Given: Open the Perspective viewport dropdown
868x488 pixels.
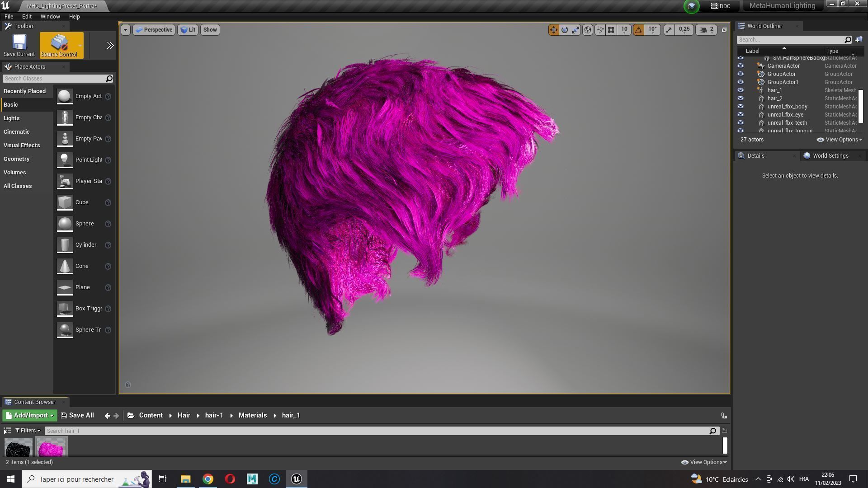Looking at the screenshot, I should tap(154, 30).
